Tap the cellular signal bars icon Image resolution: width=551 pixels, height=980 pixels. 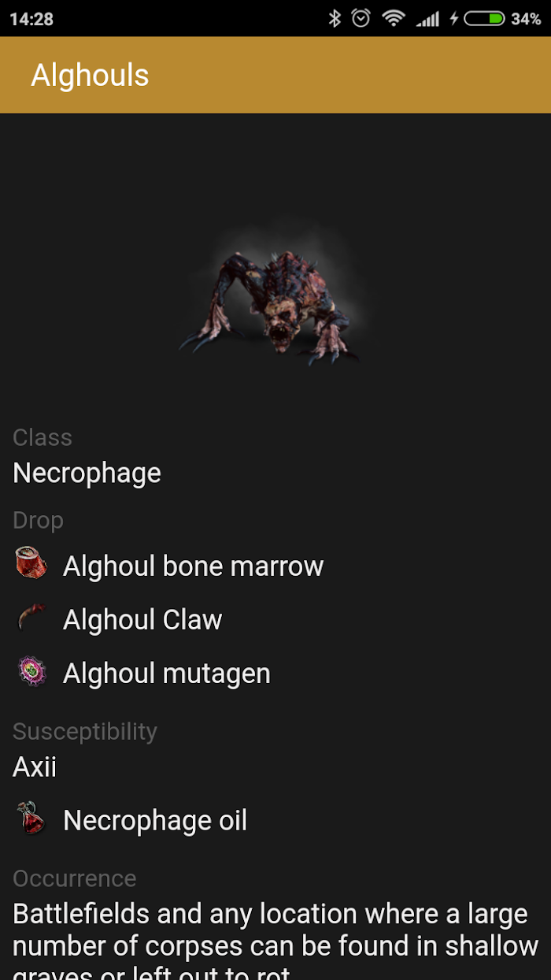427,19
